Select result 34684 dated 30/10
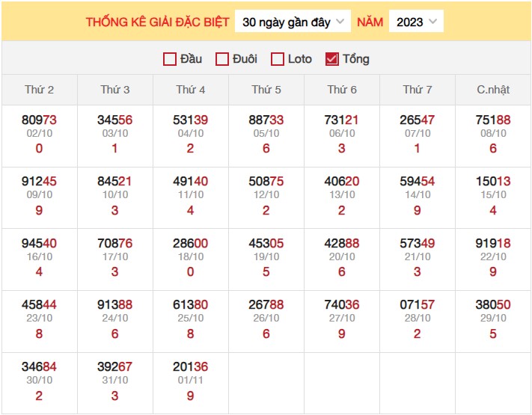532x415 pixels. pos(39,367)
